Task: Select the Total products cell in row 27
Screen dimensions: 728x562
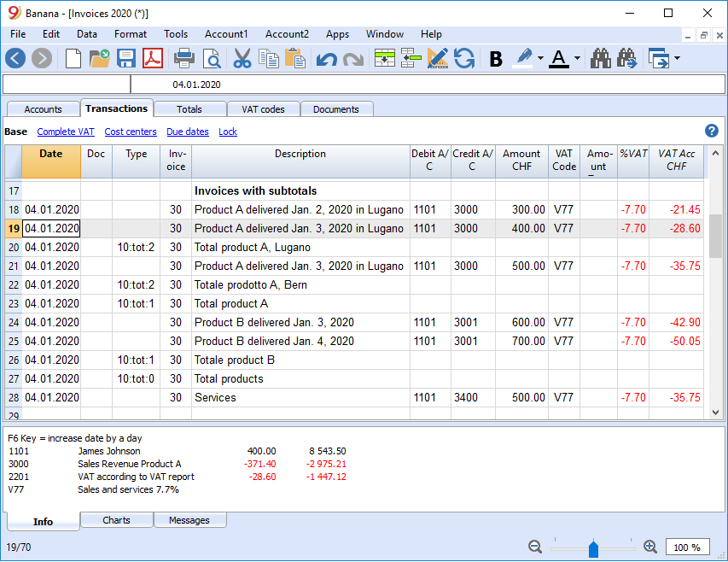Action: 300,379
